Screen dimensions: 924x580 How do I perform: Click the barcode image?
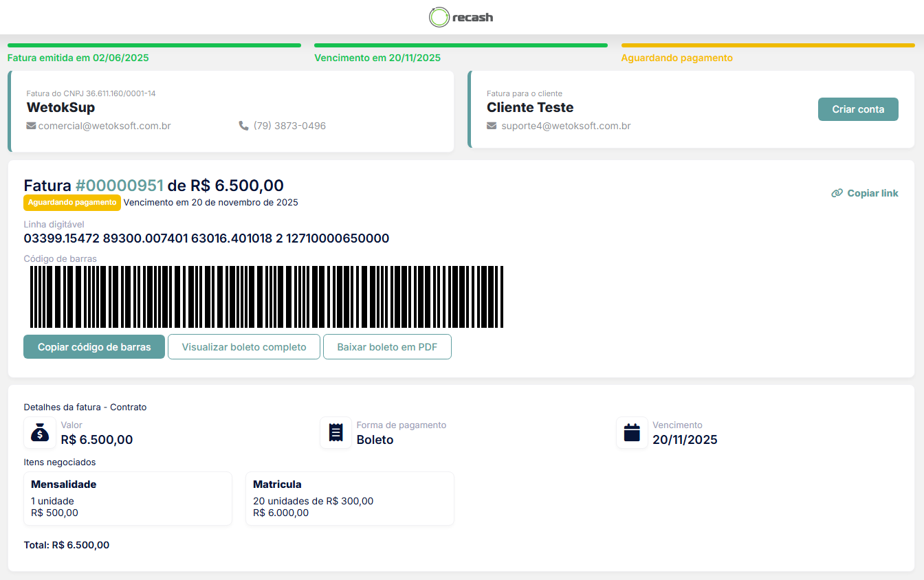pos(267,297)
